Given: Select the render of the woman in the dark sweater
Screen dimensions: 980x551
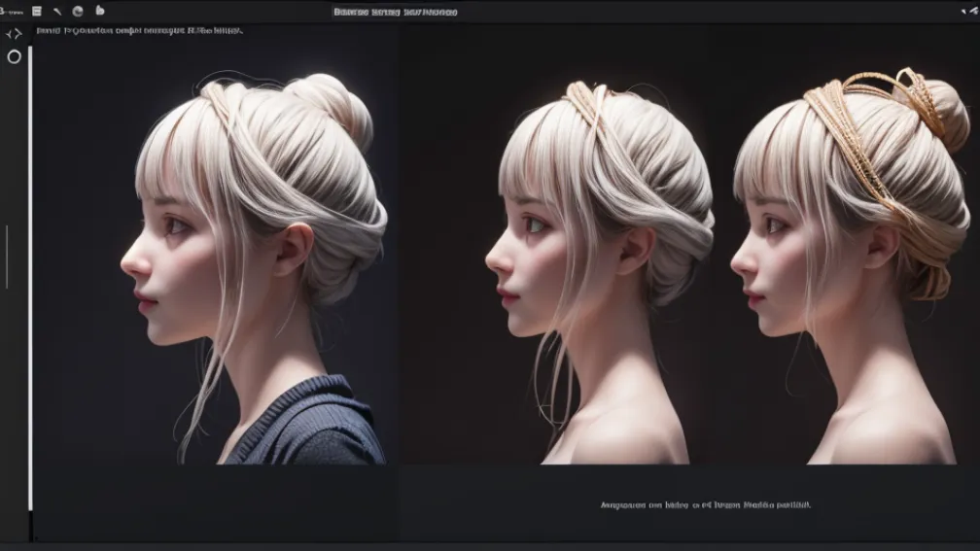Looking at the screenshot, I should click(253, 268).
